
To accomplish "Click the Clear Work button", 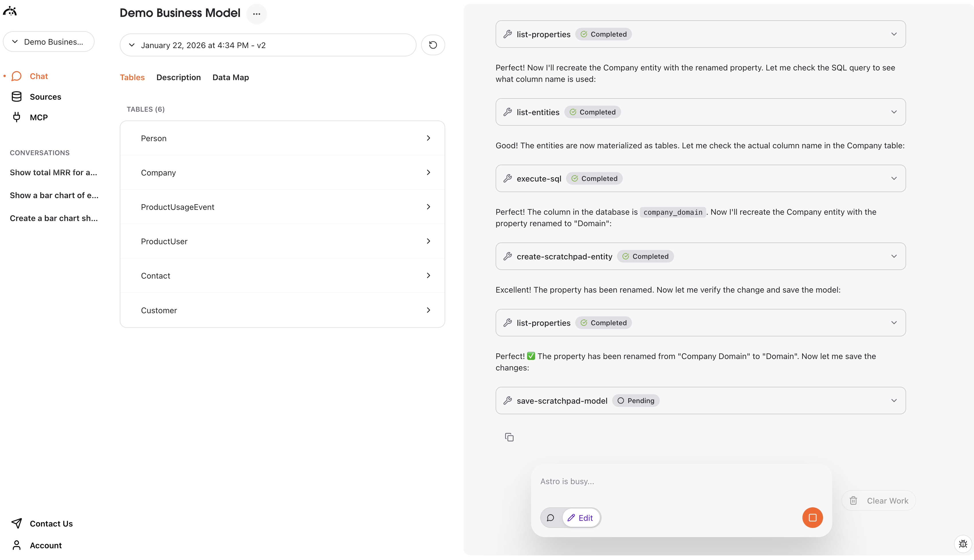I will click(879, 500).
